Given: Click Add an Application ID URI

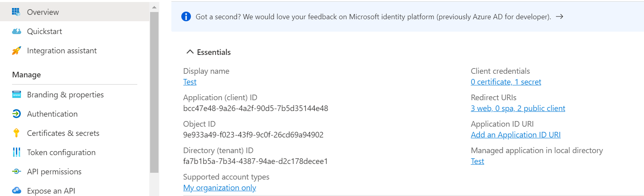Looking at the screenshot, I should pos(515,135).
